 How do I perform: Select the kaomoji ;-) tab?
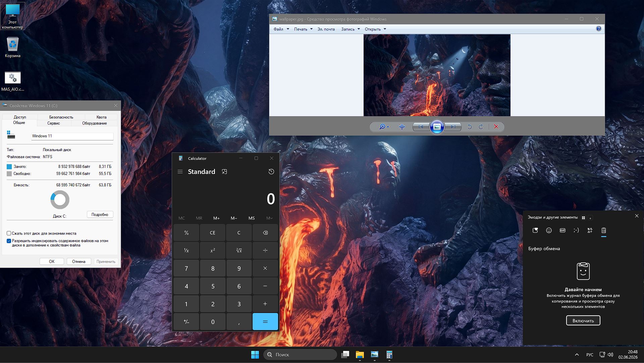pyautogui.click(x=576, y=230)
